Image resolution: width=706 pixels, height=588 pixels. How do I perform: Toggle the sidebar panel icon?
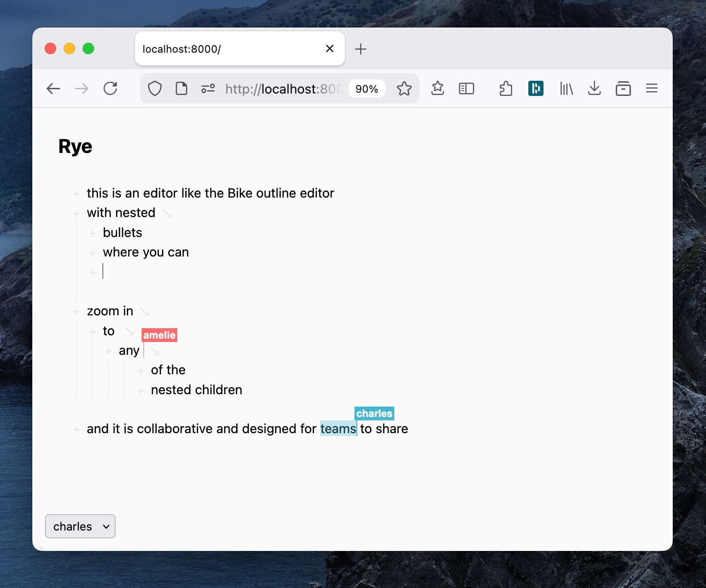coord(466,89)
